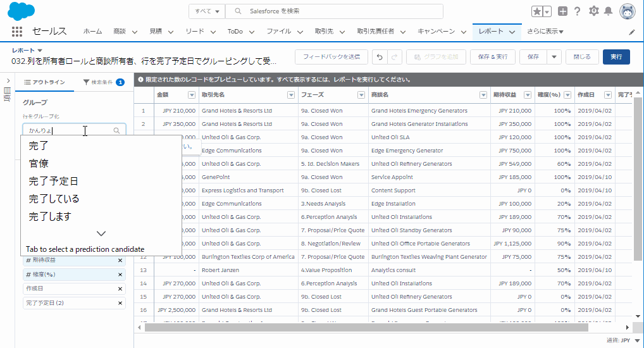Click the フィードバックを送信 button
The image size is (644, 348).
click(x=331, y=57)
